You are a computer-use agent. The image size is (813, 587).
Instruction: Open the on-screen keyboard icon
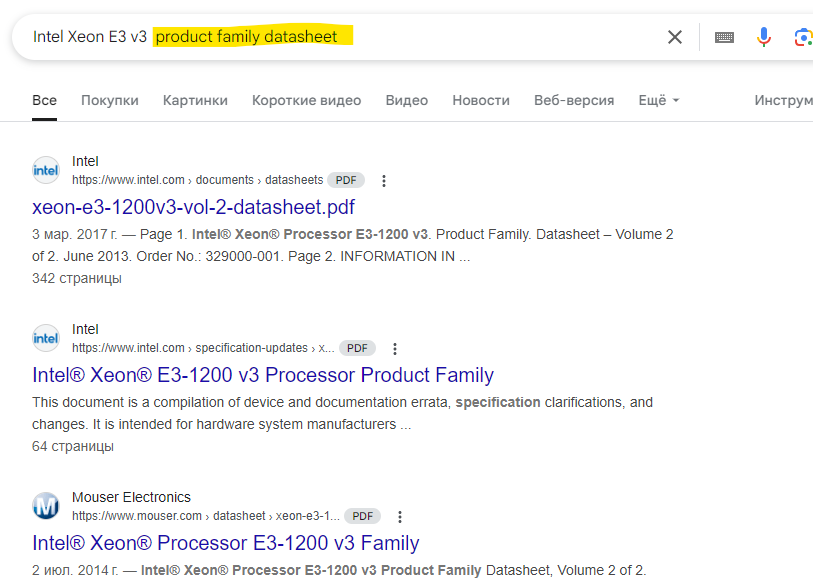[724, 37]
